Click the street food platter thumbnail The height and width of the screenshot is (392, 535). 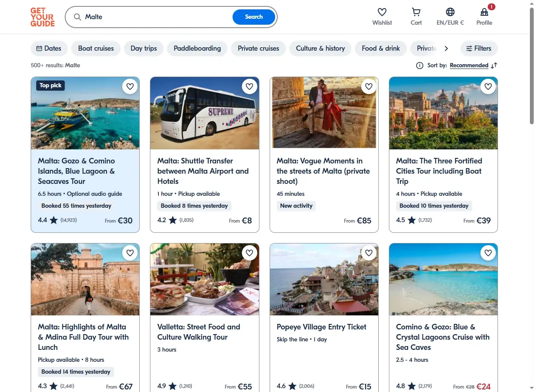(x=204, y=279)
